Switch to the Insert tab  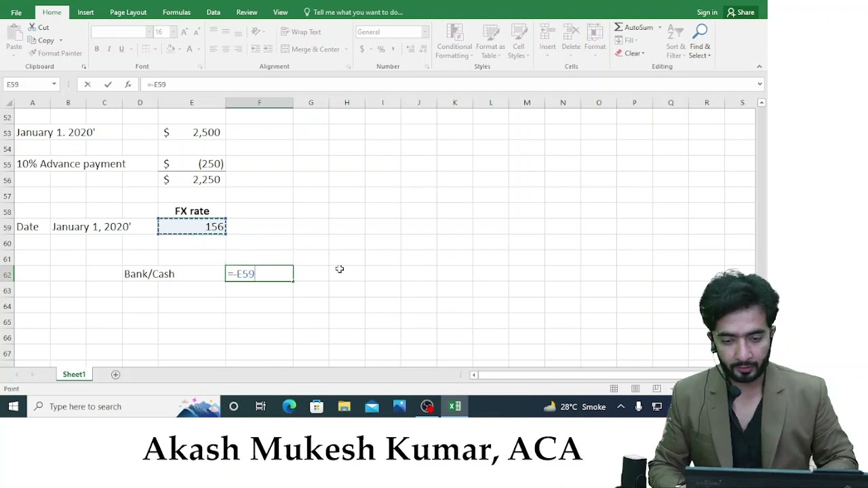point(85,12)
